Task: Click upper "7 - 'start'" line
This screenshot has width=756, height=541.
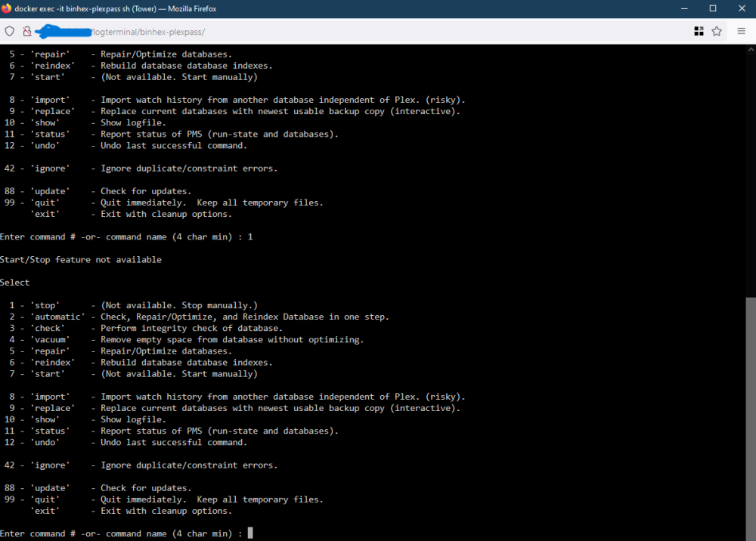Action: tap(133, 77)
